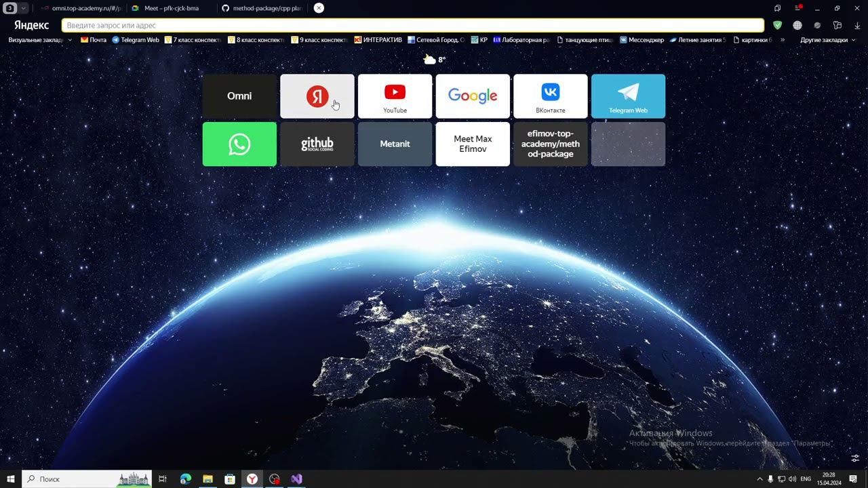Image resolution: width=868 pixels, height=488 pixels.
Task: Open the 'картинки' bookmark
Action: tap(753, 40)
